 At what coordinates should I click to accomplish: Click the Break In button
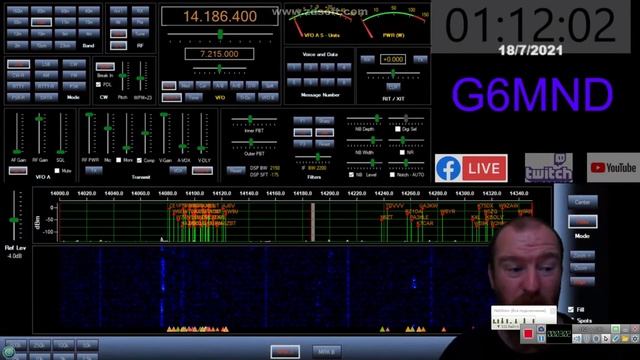point(105,66)
